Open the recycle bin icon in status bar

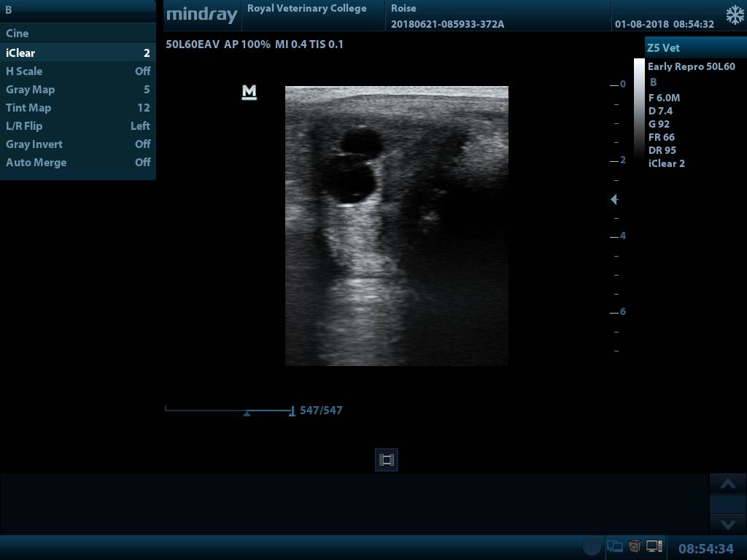(635, 546)
